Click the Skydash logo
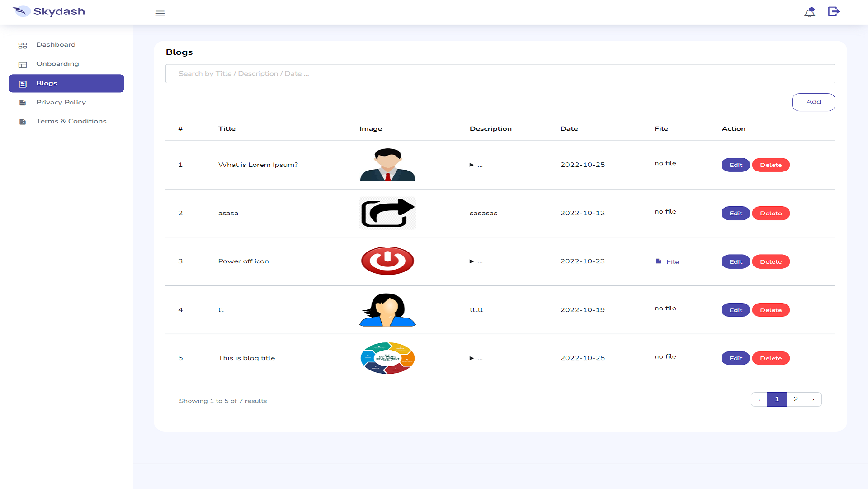Viewport: 868px width, 489px height. [x=49, y=12]
